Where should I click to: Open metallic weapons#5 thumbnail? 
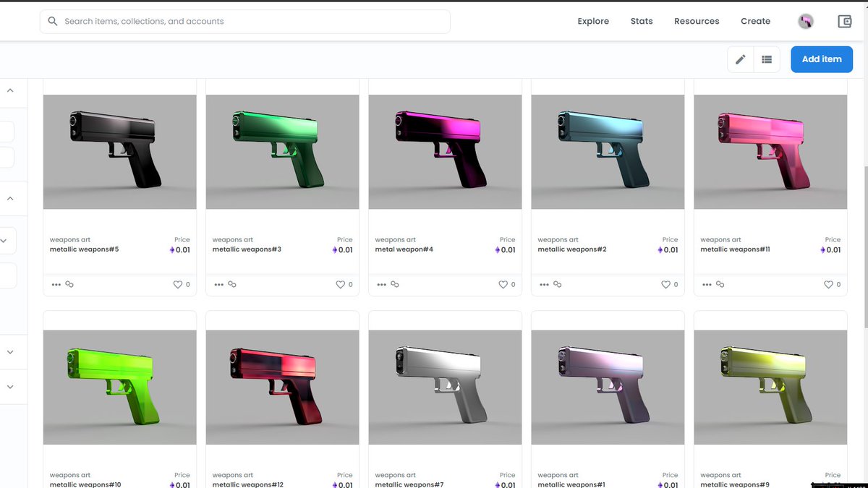pyautogui.click(x=120, y=152)
